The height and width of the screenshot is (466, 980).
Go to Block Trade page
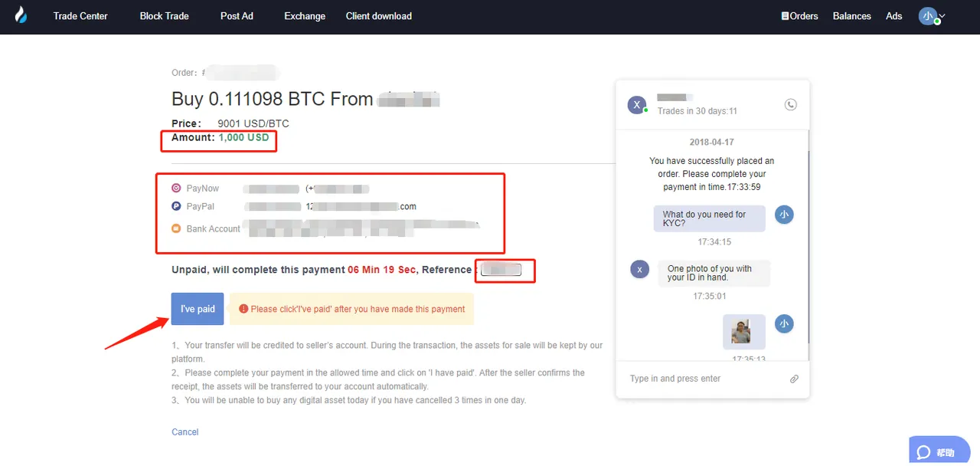click(x=164, y=16)
